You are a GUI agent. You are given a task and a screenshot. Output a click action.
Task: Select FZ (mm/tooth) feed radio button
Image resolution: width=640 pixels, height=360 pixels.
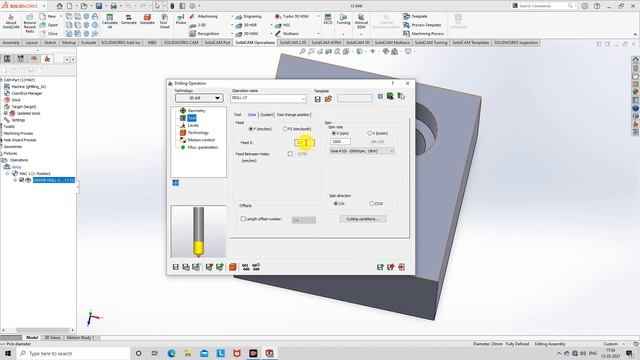pyautogui.click(x=285, y=129)
